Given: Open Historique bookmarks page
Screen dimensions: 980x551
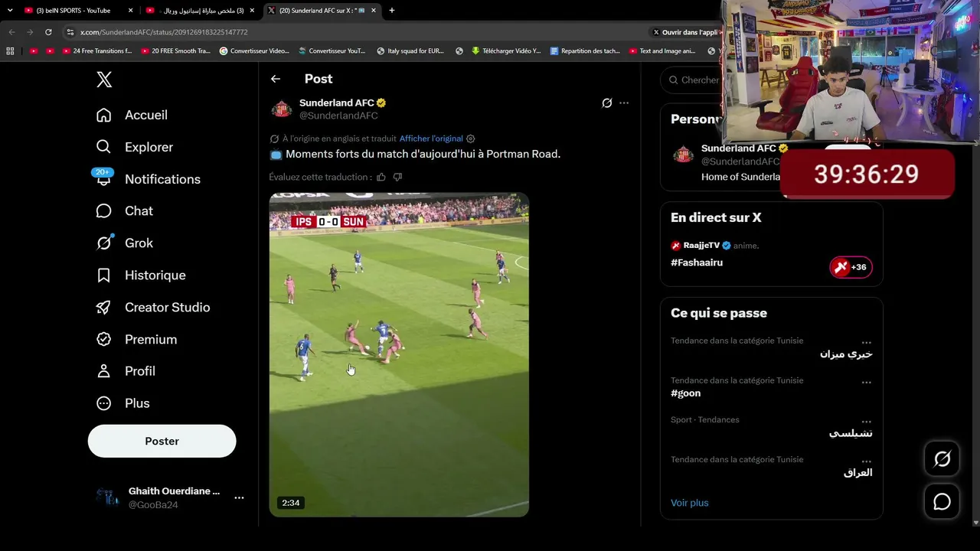Looking at the screenshot, I should click(140, 275).
